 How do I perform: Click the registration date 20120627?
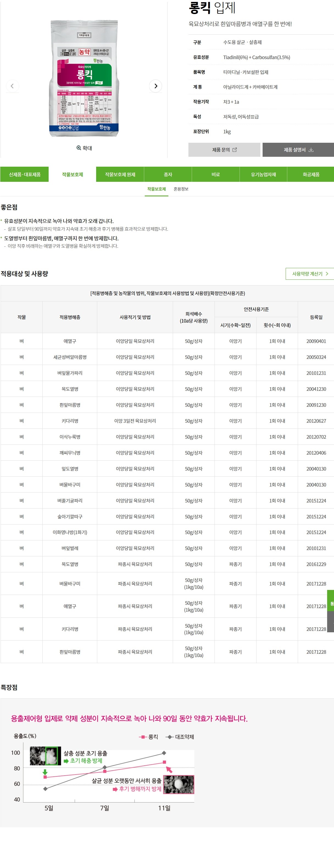316,421
